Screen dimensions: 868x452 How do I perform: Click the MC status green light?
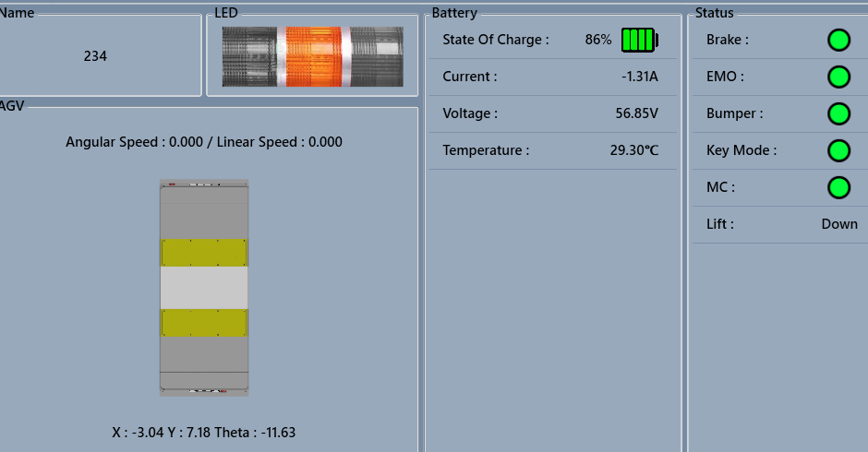click(x=838, y=187)
